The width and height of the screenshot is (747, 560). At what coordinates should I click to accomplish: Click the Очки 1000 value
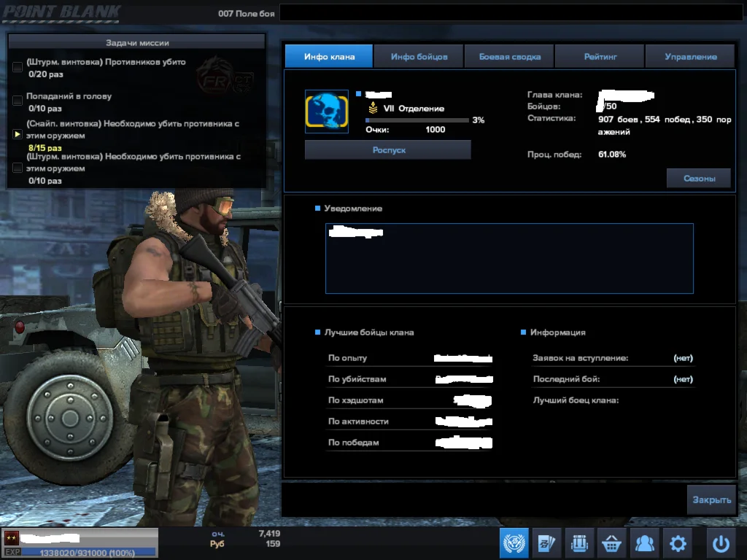pos(435,130)
